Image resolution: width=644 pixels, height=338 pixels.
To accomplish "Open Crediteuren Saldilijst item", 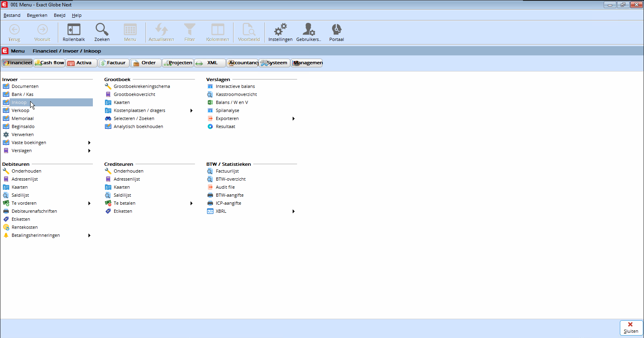I will pos(122,195).
